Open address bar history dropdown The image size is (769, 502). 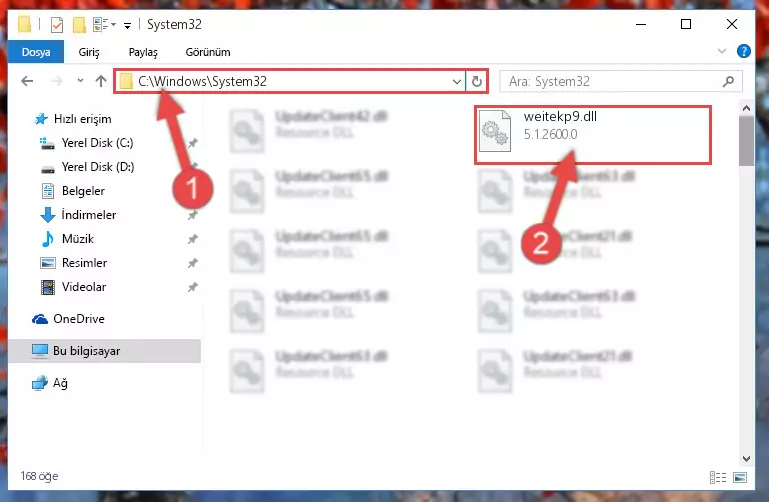pyautogui.click(x=457, y=81)
